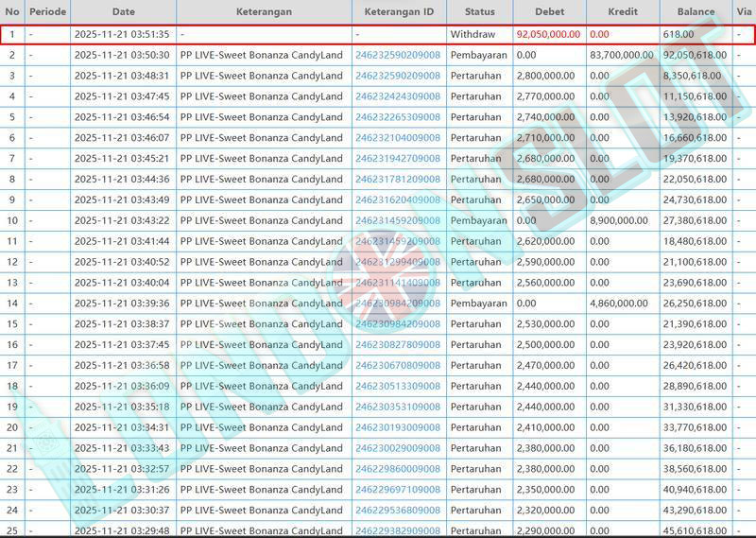Click the Periode column header
756x538 pixels.
pos(47,12)
